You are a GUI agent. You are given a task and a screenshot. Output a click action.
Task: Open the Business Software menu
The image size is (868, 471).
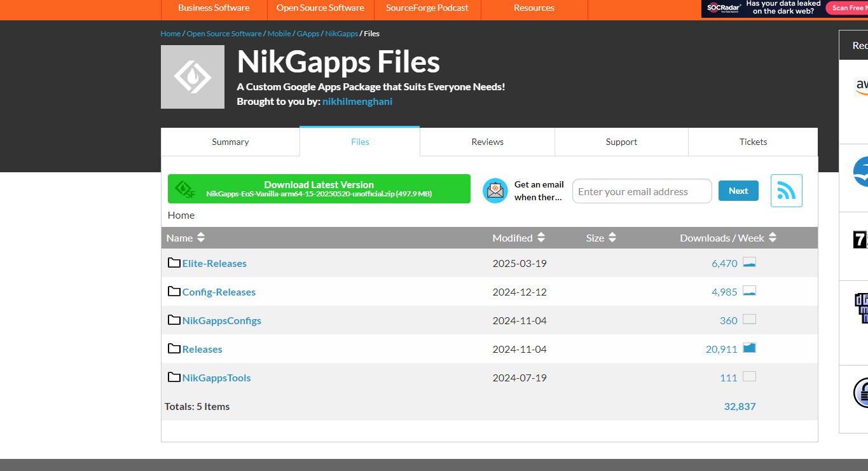[x=214, y=8]
